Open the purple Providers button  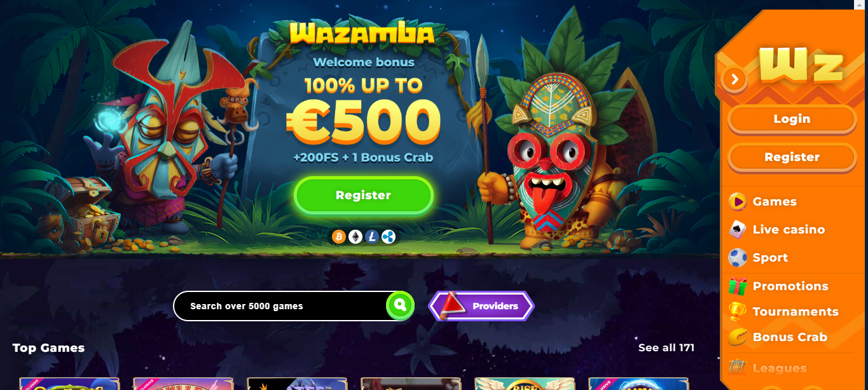pos(482,306)
